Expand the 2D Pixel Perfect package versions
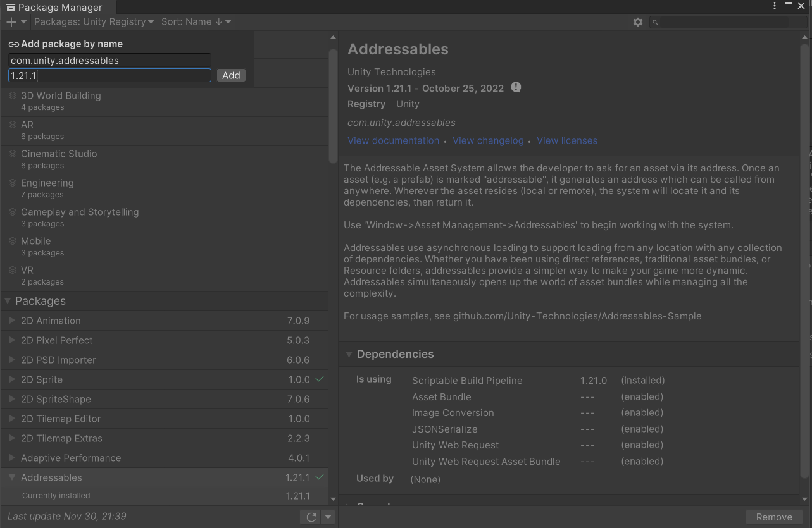Image resolution: width=812 pixels, height=528 pixels. pyautogui.click(x=12, y=340)
